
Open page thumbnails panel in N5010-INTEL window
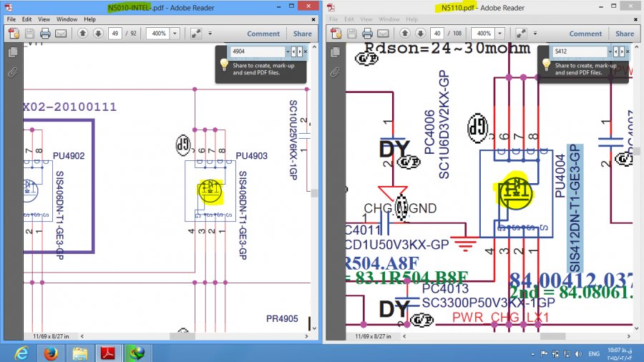point(13,52)
